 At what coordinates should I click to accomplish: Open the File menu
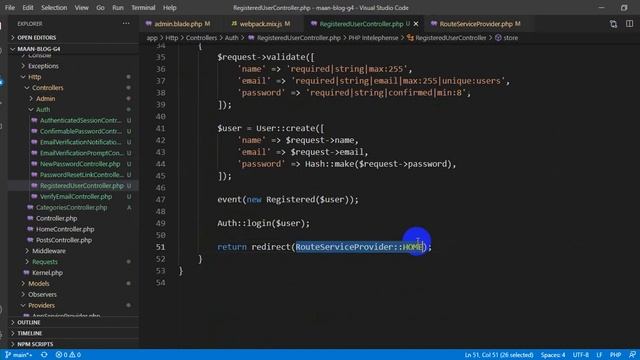click(10, 7)
